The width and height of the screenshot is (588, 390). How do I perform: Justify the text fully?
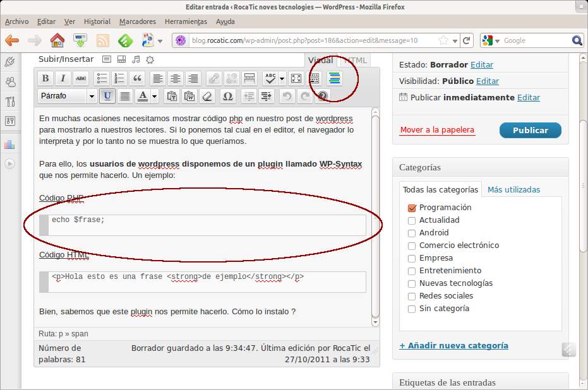pyautogui.click(x=125, y=97)
